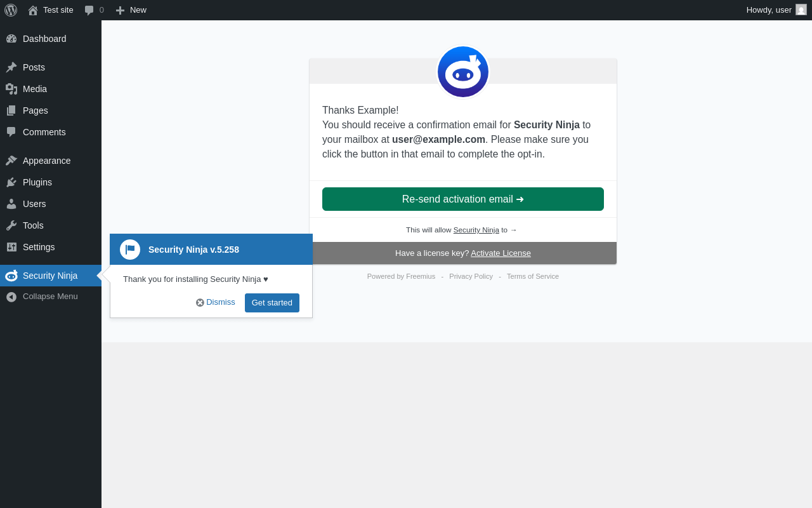Screen dimensions: 812x508
Task: Click the comment count 0 in admin bar
Action: point(101,10)
